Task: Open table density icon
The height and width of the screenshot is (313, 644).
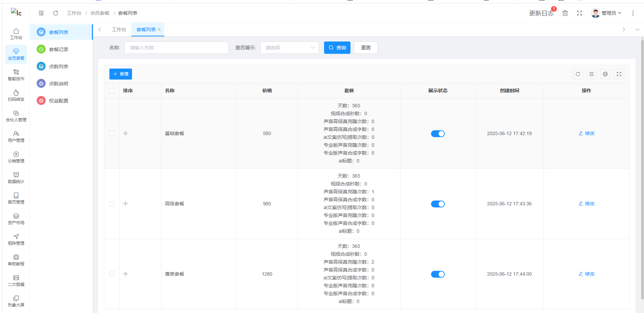Action: coord(592,74)
